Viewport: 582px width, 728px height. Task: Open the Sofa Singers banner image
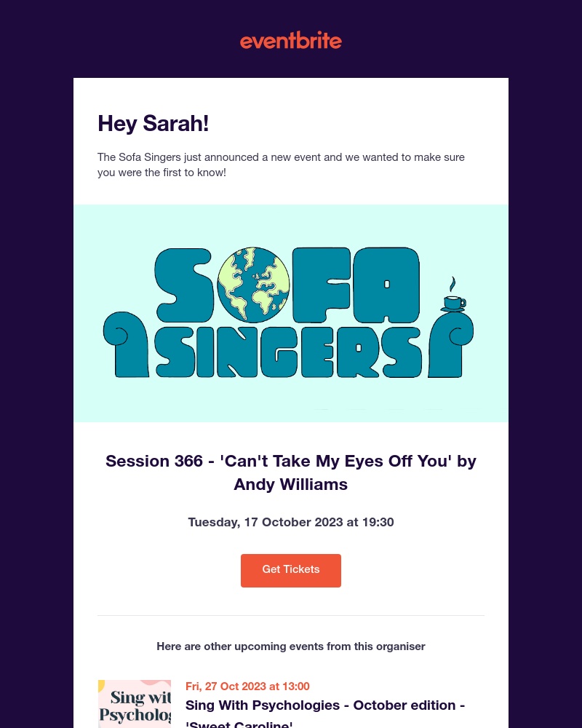pos(291,313)
